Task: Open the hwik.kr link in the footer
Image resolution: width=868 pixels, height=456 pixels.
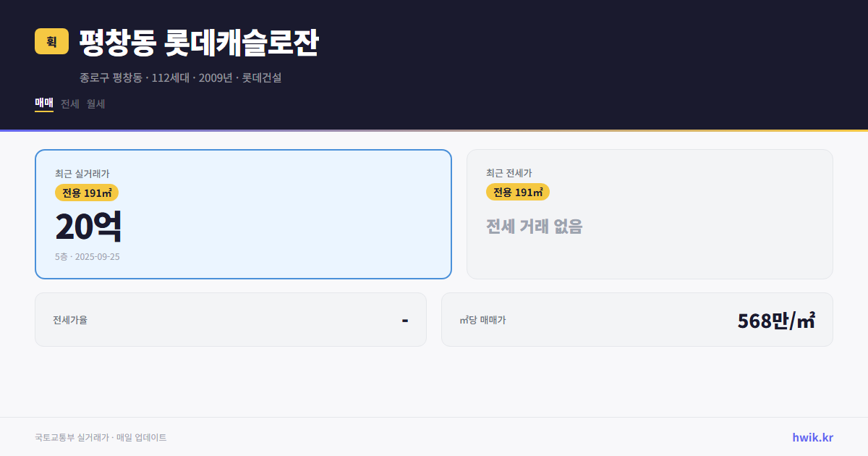Action: point(811,437)
